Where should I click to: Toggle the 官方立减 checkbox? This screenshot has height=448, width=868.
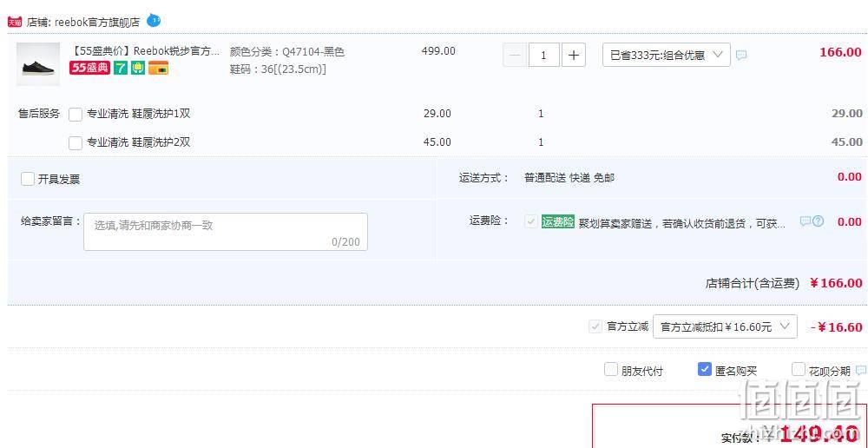595,326
